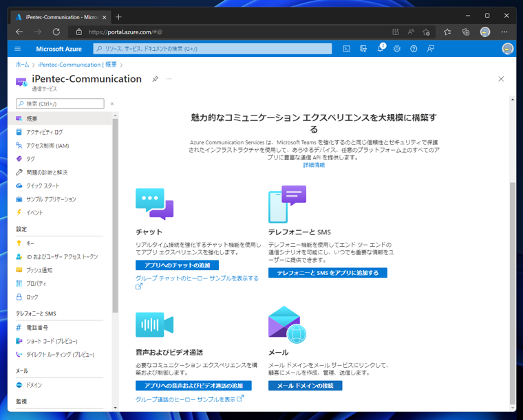
Task: Open the 詳細情報 link
Action: 314,165
